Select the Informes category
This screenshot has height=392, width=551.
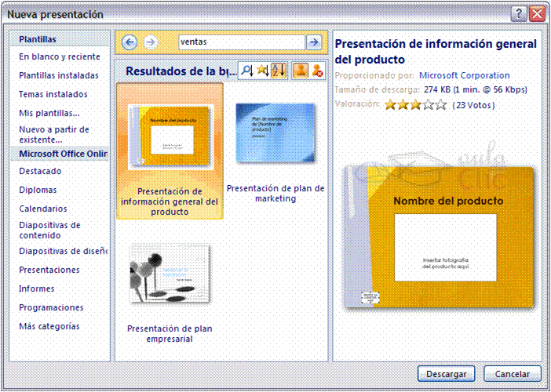pyautogui.click(x=37, y=289)
